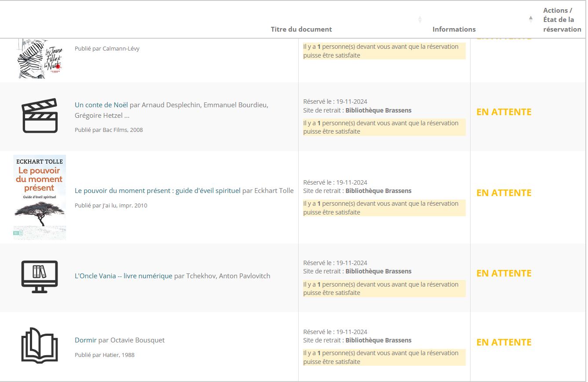Sort by the Titre du document header
The image size is (588, 382).
[x=301, y=29]
